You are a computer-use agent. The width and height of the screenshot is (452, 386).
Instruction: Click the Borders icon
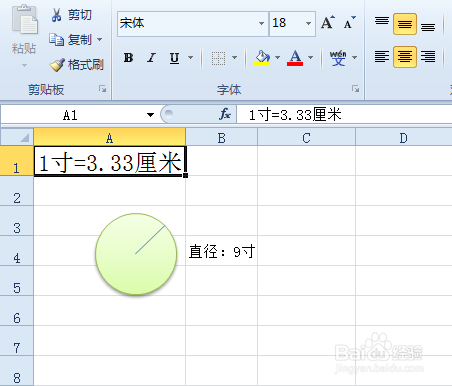[218, 58]
